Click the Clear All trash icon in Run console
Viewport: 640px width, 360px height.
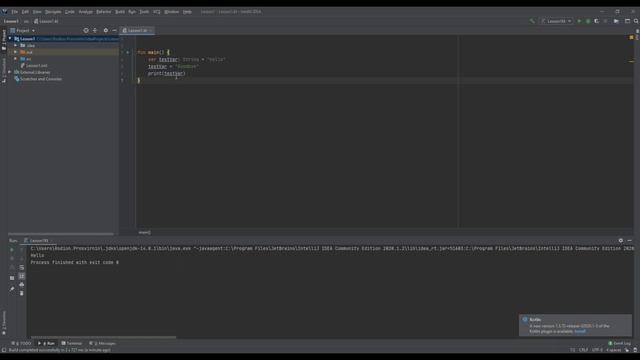[x=22, y=293]
